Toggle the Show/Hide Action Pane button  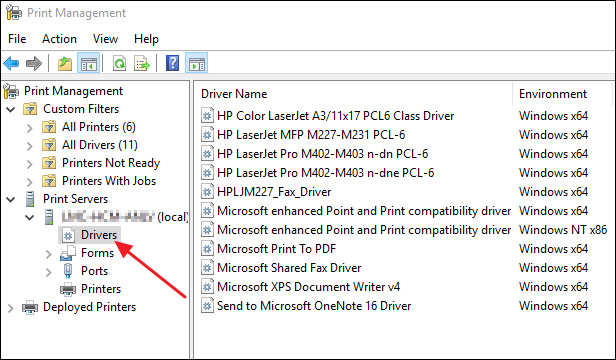pyautogui.click(x=196, y=63)
